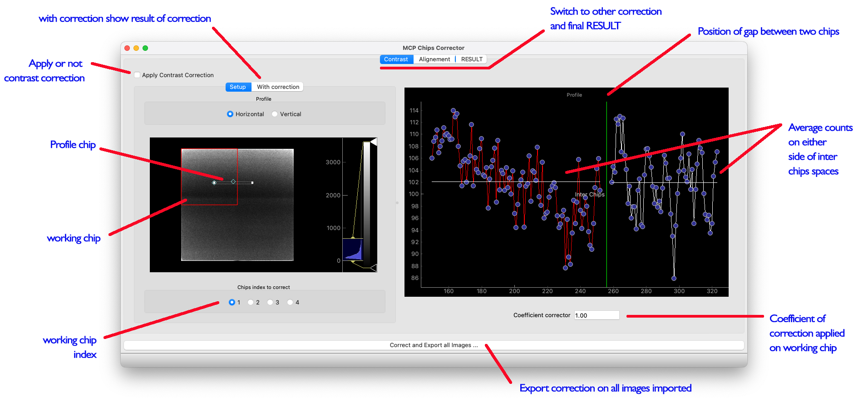Viewport: 868px width, 407px height.
Task: Select chip index 1 to correct
Action: coord(232,303)
